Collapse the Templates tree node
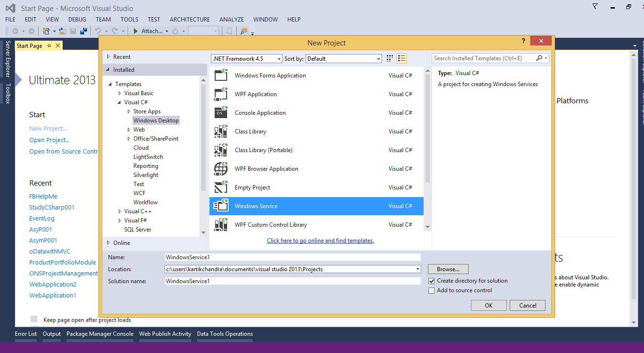 pyautogui.click(x=110, y=84)
